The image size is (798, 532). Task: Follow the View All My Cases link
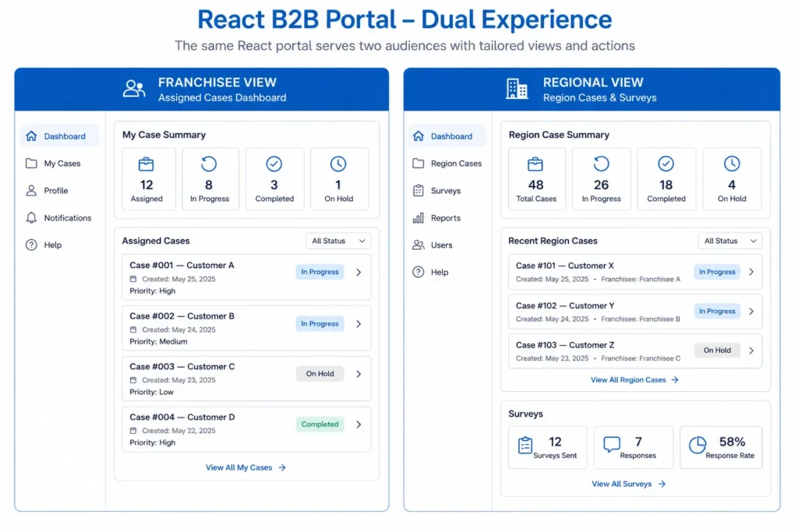(x=245, y=467)
